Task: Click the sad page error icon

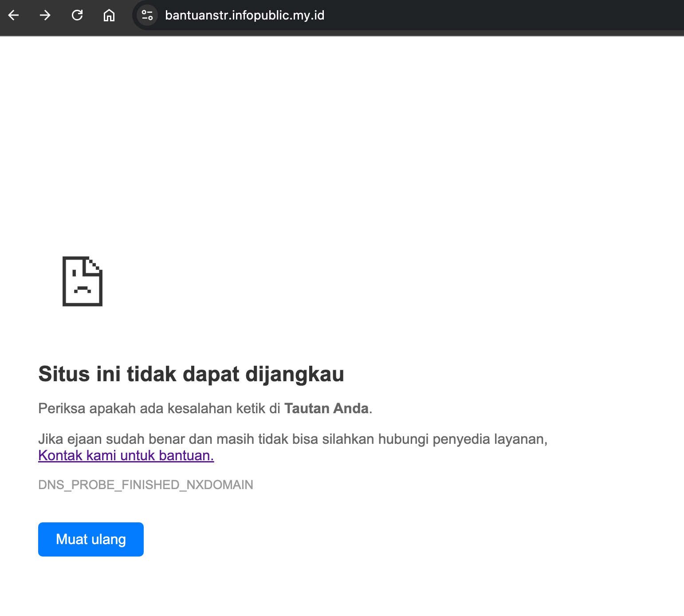Action: pyautogui.click(x=83, y=281)
